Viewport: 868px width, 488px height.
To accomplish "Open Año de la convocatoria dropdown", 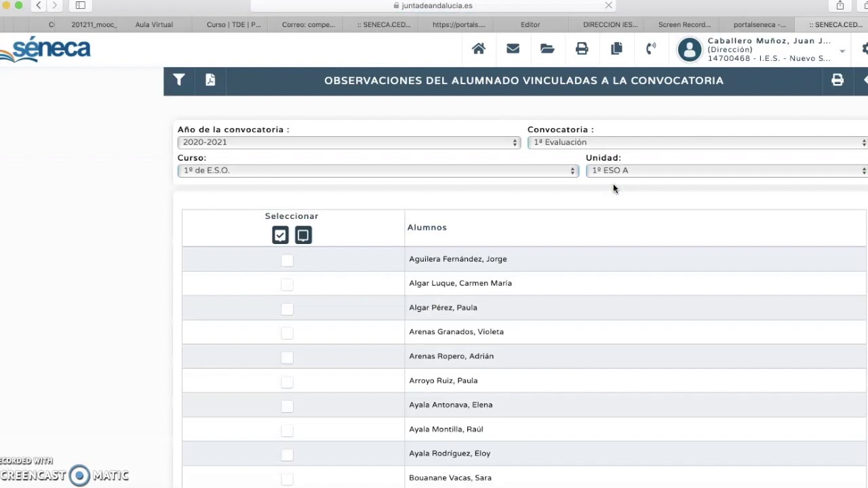I will [349, 142].
